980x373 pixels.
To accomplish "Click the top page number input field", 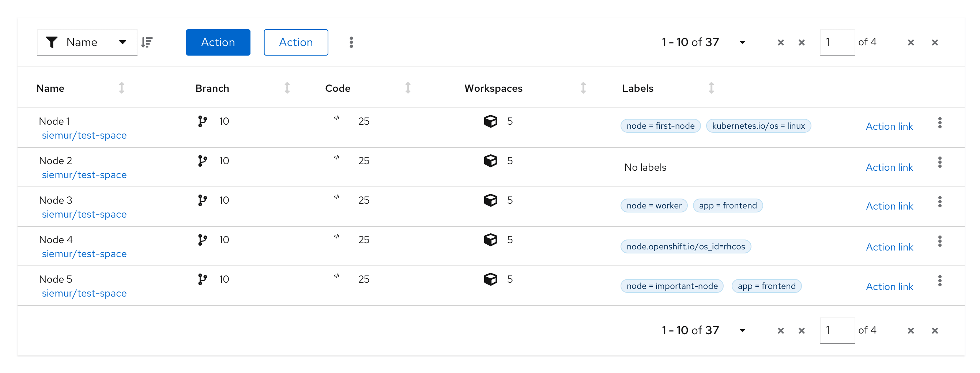I will (837, 42).
